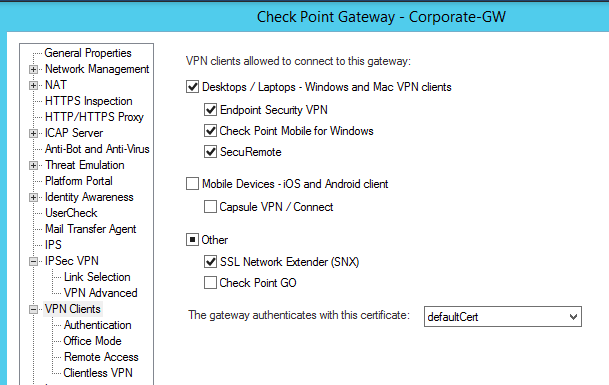The width and height of the screenshot is (609, 385).
Task: Expand the Threat Emulation tree node
Action: pos(33,165)
